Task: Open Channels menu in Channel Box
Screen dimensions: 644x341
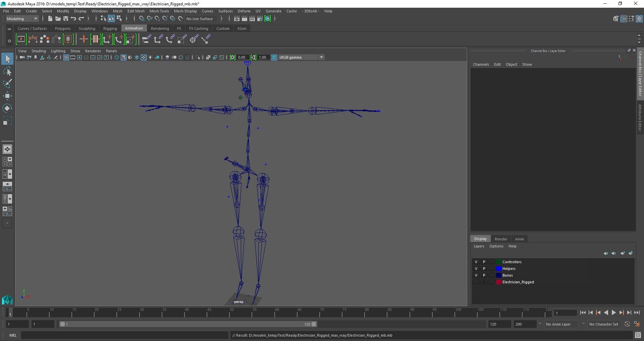Action: pyautogui.click(x=481, y=64)
